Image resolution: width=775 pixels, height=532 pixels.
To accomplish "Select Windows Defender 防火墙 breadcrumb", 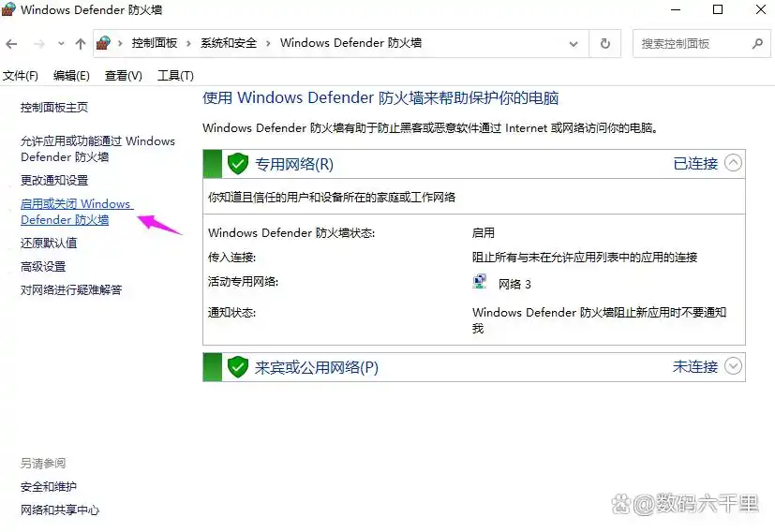I will click(350, 43).
